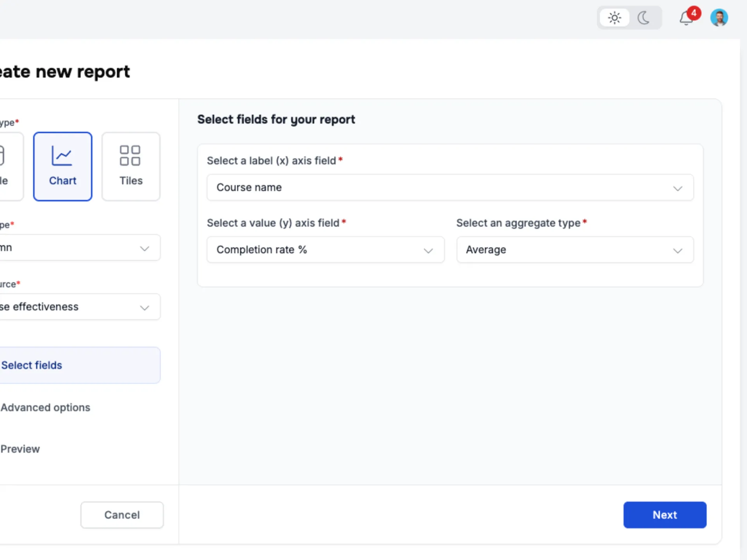The width and height of the screenshot is (747, 560).
Task: Click the profile avatar in the top right
Action: (719, 17)
